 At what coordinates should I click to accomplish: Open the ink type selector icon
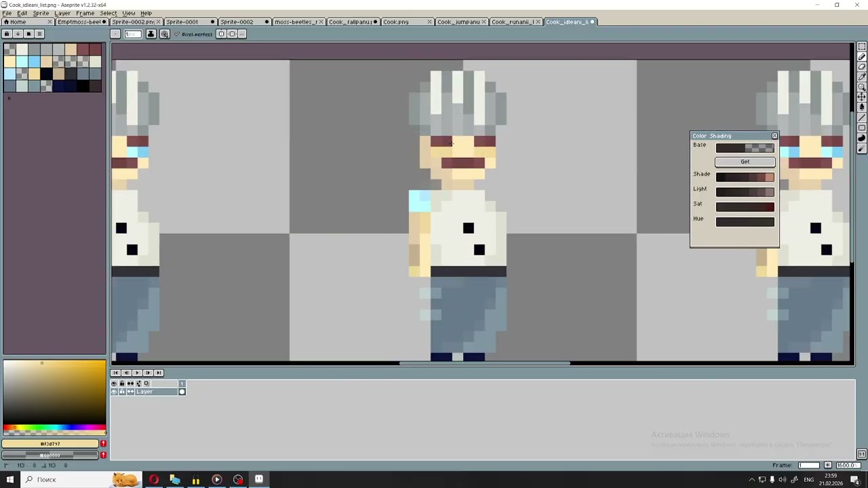click(x=151, y=34)
